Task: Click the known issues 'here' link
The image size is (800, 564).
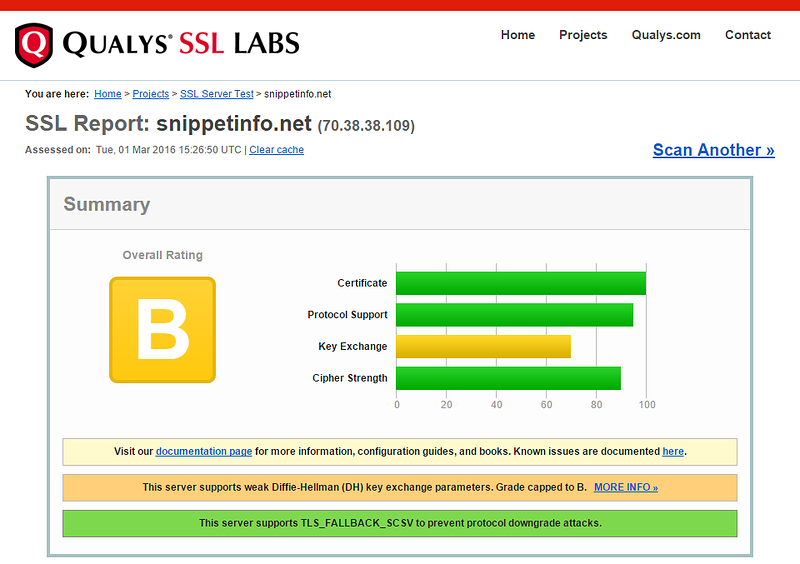Action: tap(673, 451)
